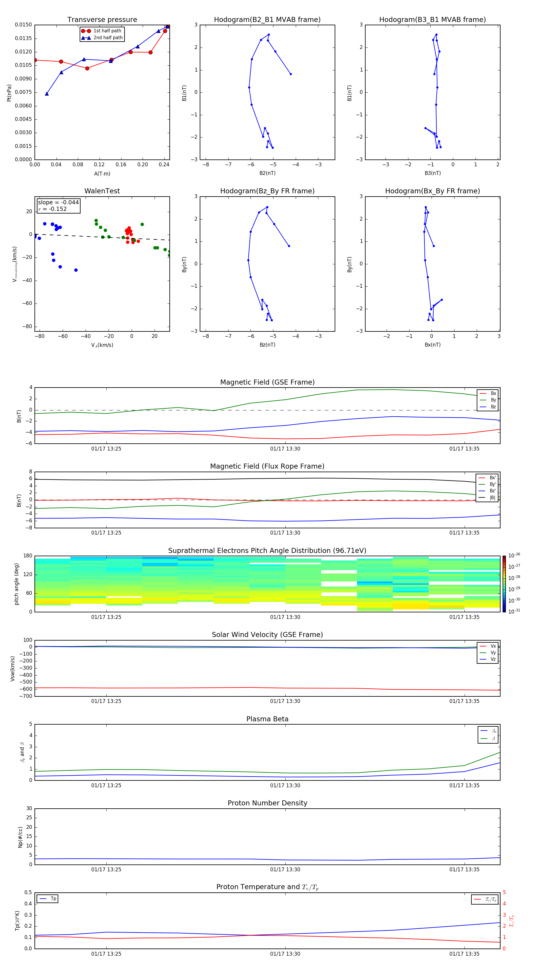This screenshot has width=535, height=980.
Task: Select the '1st half path' legend entry
Action: [101, 31]
